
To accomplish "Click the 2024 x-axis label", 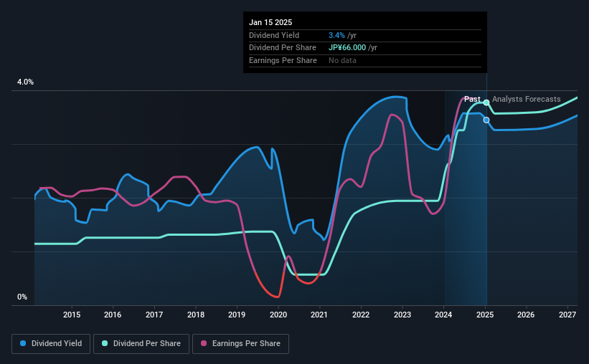I will click(443, 315).
